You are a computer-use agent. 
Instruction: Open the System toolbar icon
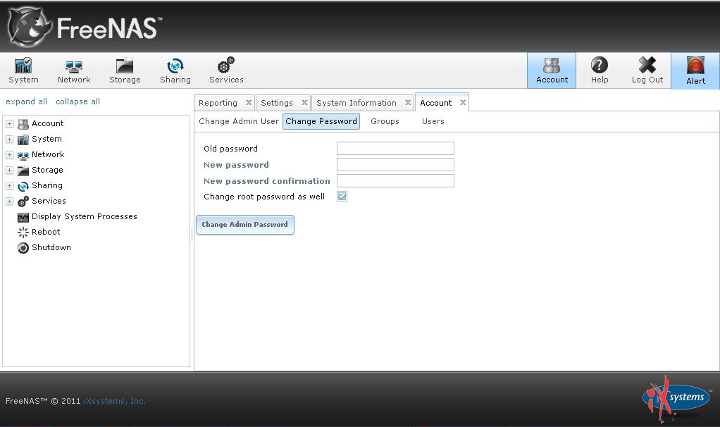pos(23,71)
